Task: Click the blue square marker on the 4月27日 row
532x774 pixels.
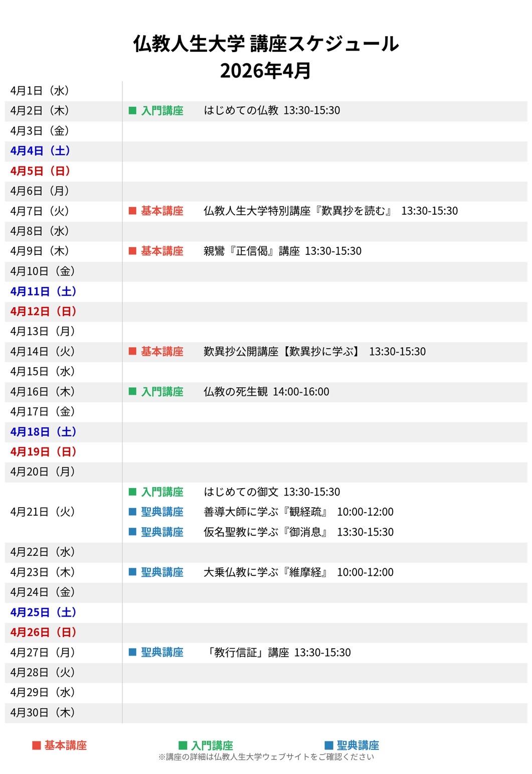Action: 132,653
